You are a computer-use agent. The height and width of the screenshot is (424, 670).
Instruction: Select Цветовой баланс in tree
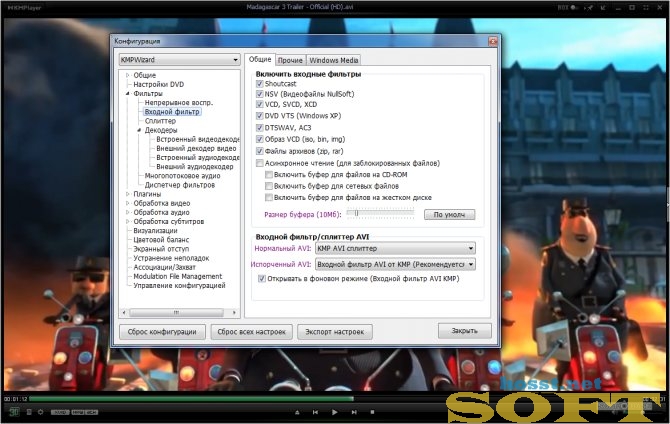point(161,240)
